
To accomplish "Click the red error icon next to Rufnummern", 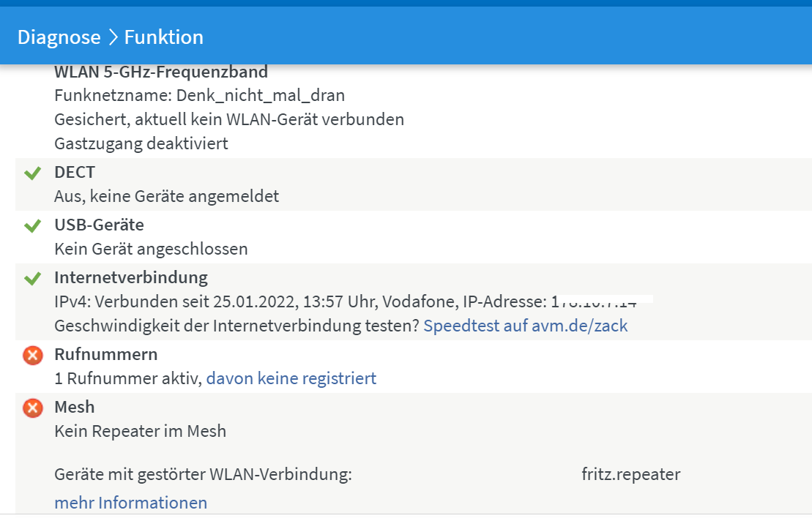I will click(32, 356).
